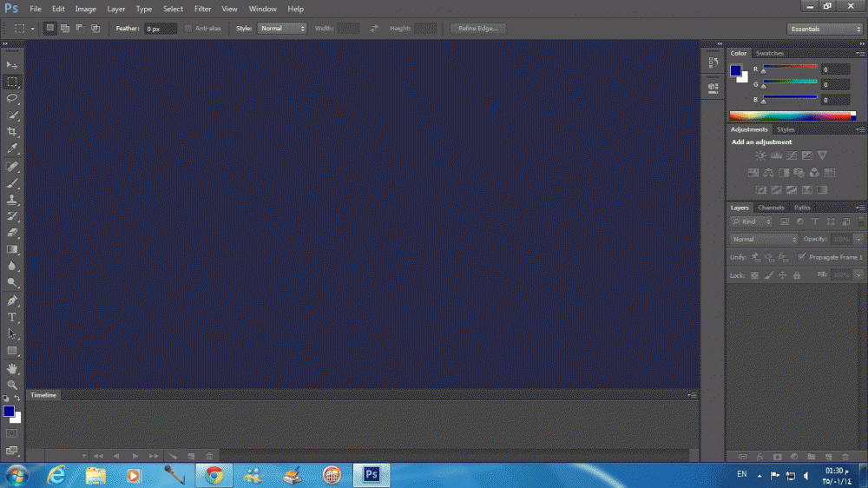This screenshot has height=488, width=868.
Task: Add a Brightness/Contrast adjustment
Action: click(760, 155)
